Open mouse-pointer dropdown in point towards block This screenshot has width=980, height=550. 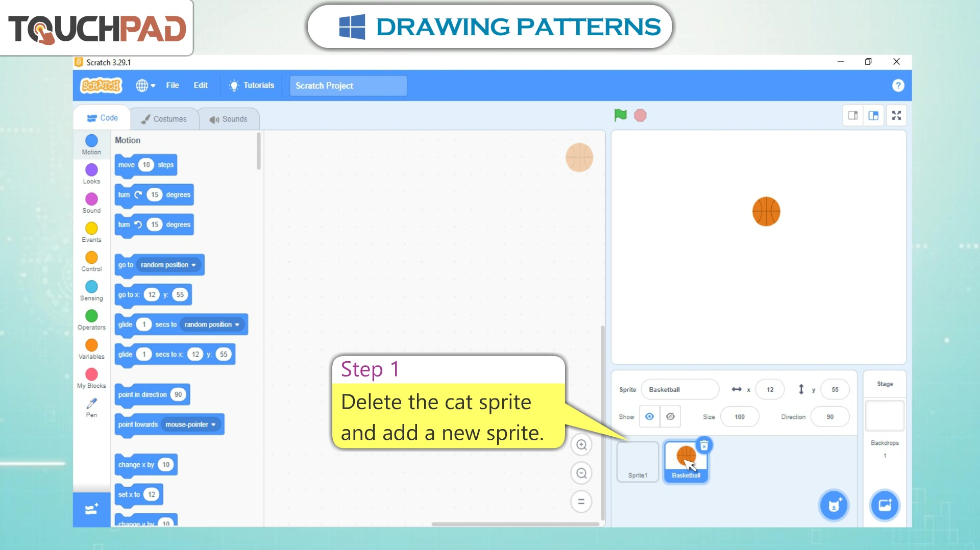[191, 424]
